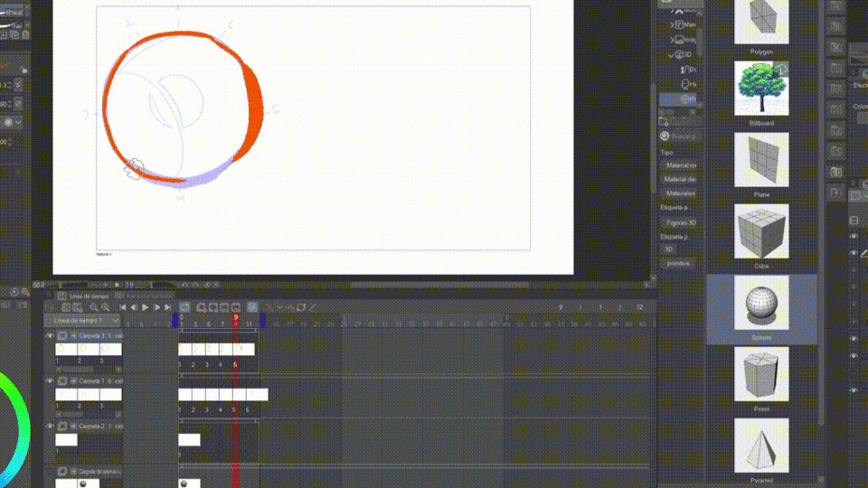This screenshot has height=488, width=868.
Task: Click the 'primitive' tag filter
Action: coord(678,264)
